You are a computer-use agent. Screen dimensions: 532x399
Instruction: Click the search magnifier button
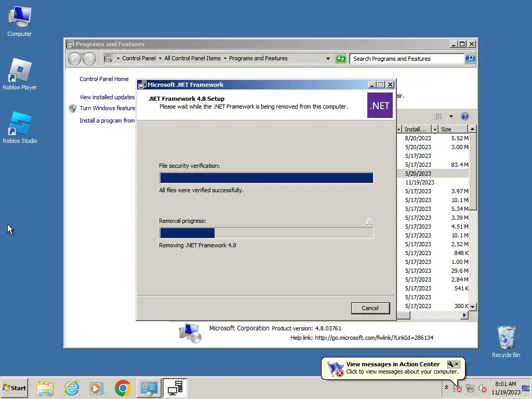coord(470,59)
